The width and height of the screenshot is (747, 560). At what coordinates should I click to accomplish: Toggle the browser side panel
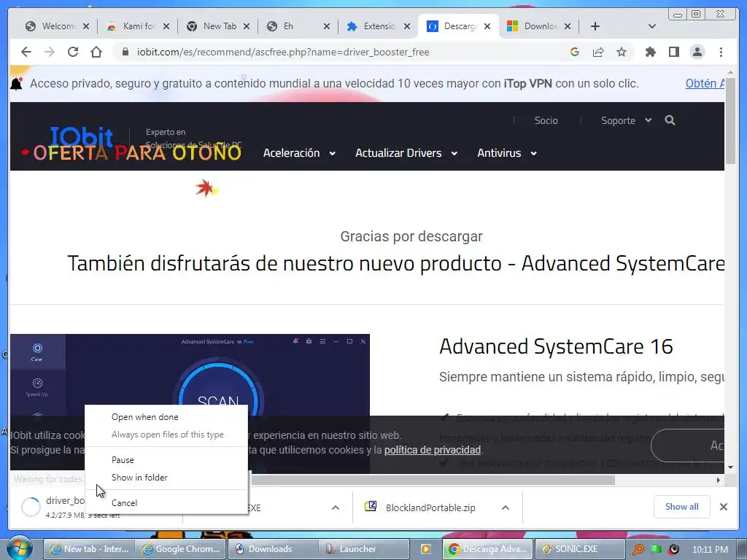(x=673, y=52)
